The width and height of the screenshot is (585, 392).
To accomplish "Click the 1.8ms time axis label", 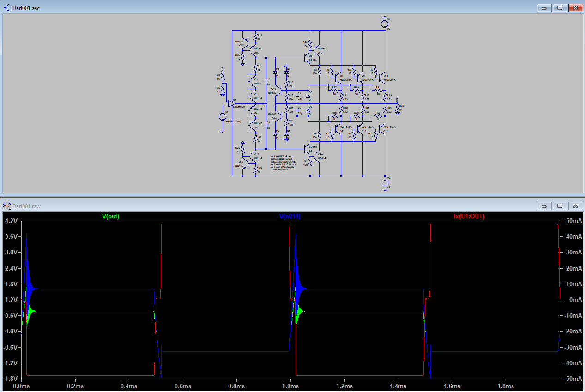I will pyautogui.click(x=505, y=386).
